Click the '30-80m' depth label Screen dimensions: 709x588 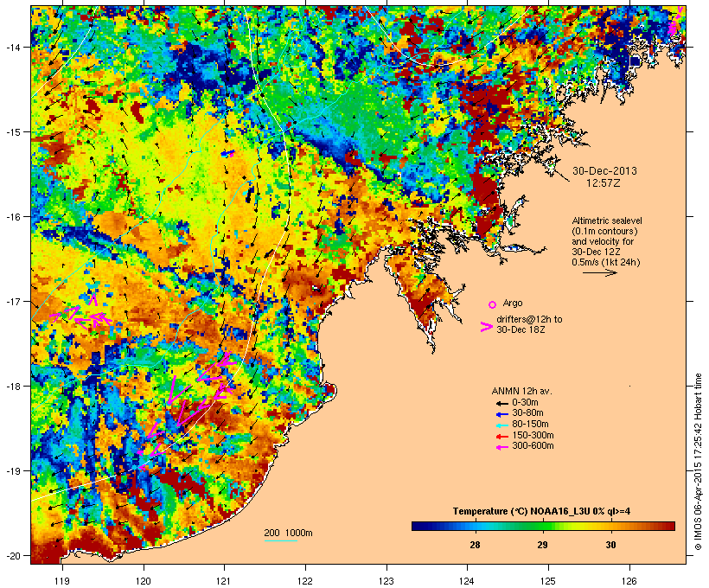tap(527, 413)
